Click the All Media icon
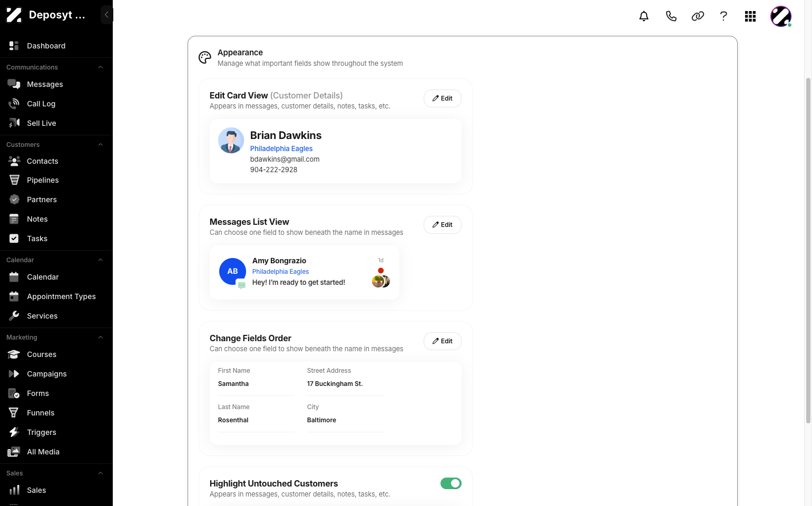Screen dimensions: 812x506 pyautogui.click(x=14, y=452)
